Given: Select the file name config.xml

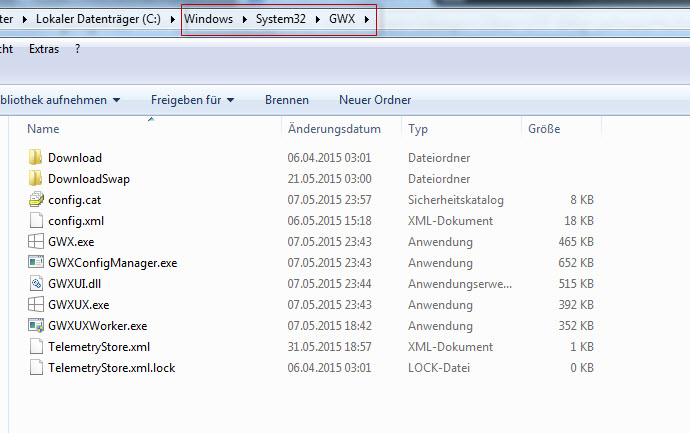Looking at the screenshot, I should (76, 220).
